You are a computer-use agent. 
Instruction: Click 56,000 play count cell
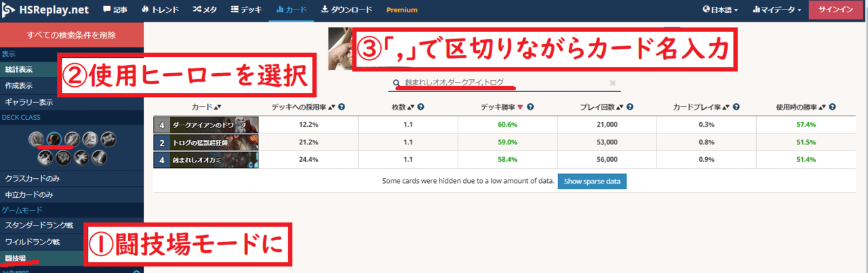coord(606,160)
